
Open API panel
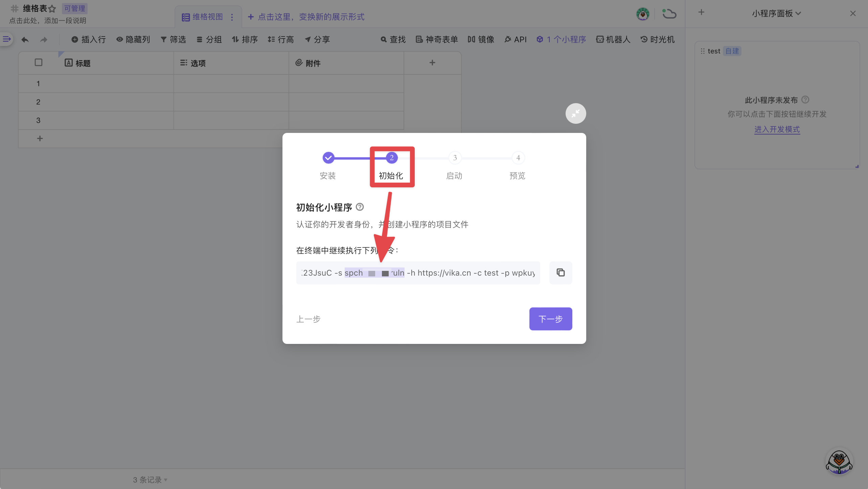(x=516, y=40)
